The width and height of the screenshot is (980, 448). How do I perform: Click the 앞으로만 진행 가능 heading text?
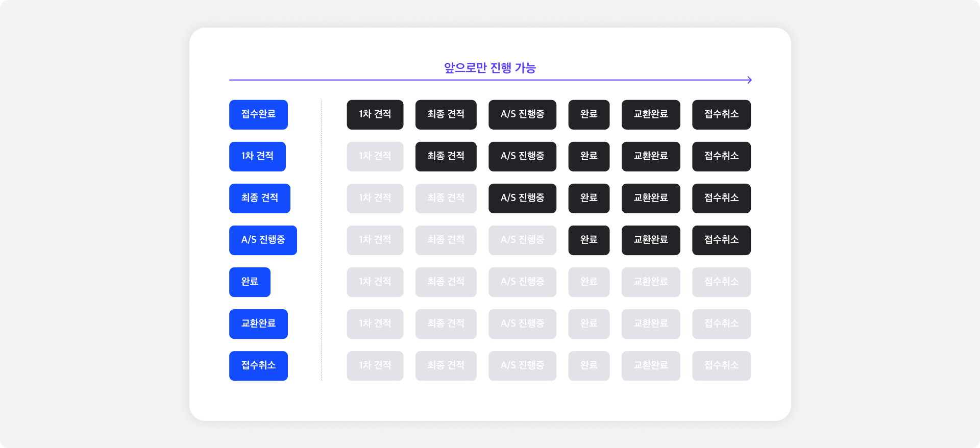pos(490,68)
